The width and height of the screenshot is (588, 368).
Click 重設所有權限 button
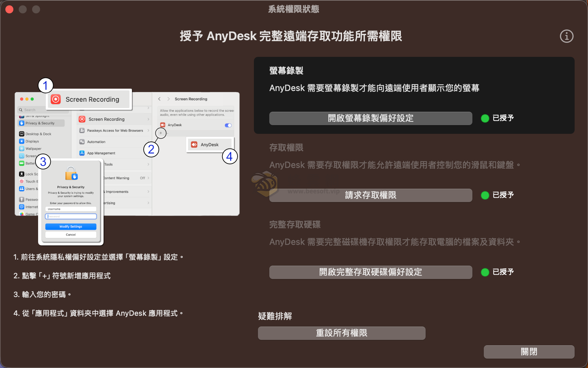(x=341, y=333)
